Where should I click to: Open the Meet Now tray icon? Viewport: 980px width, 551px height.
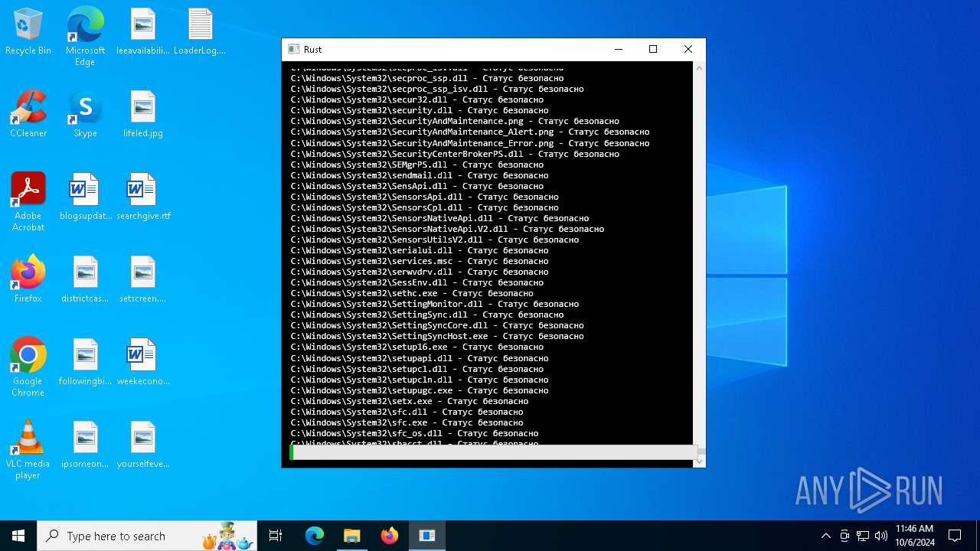(844, 536)
